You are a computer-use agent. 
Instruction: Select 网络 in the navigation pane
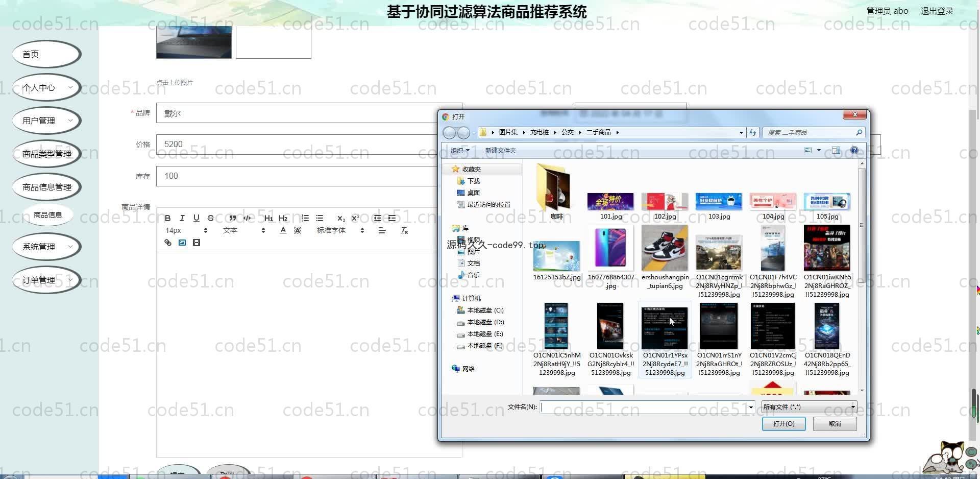point(463,369)
